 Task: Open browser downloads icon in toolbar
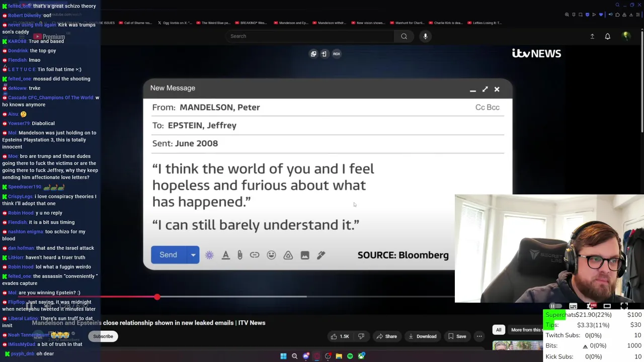pyautogui.click(x=630, y=15)
